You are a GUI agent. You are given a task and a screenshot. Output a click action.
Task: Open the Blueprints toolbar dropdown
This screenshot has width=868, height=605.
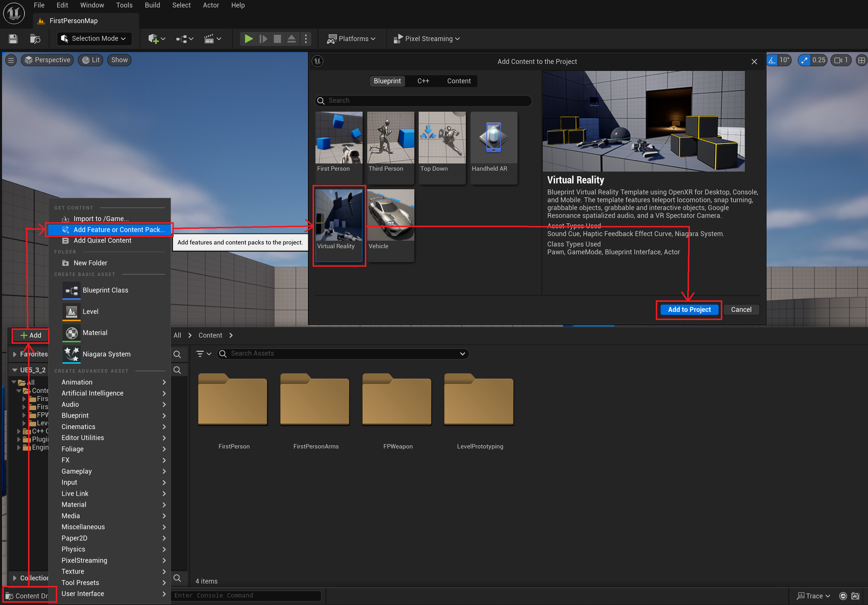(184, 39)
